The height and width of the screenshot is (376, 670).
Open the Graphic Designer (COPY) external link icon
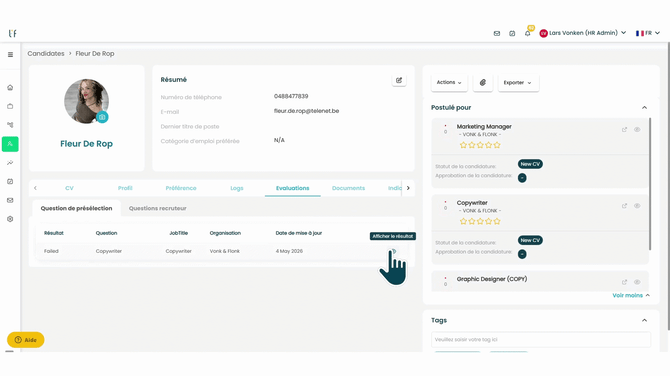coord(624,282)
